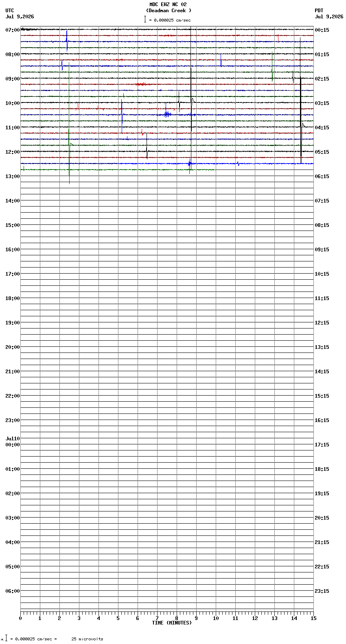The width and height of the screenshot is (346, 644).
Task: Click the 14:00 UTC time label
Action: (13, 201)
